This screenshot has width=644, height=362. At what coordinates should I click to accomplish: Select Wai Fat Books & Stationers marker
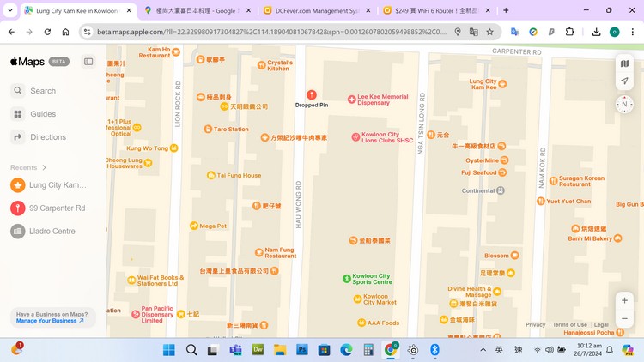point(131,281)
